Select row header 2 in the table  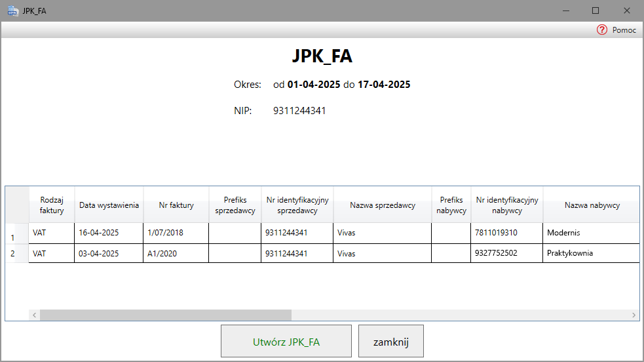point(17,254)
